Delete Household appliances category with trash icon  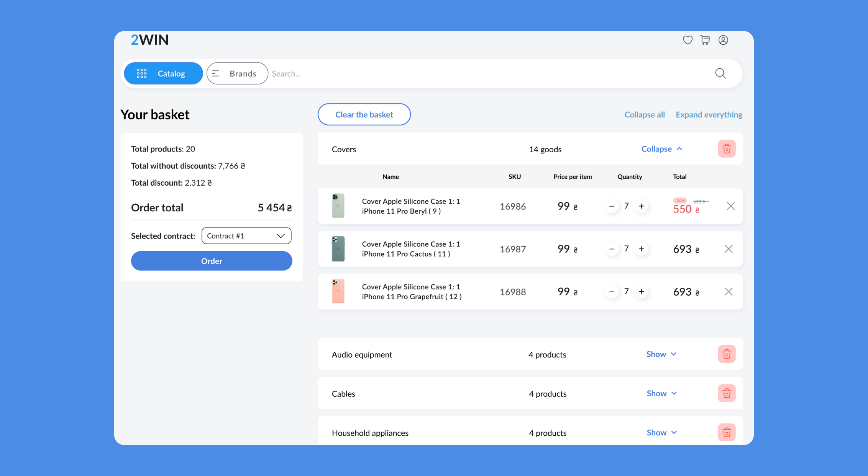[x=727, y=432]
